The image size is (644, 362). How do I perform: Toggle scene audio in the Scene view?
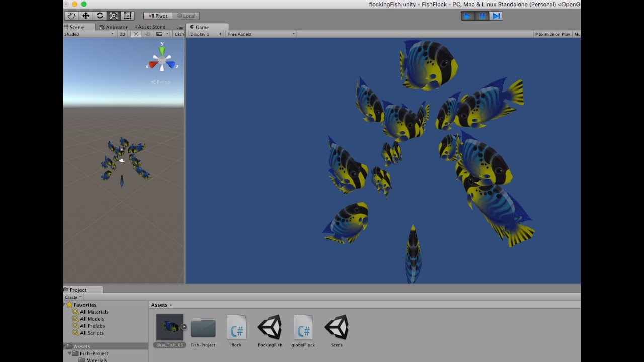tap(146, 34)
